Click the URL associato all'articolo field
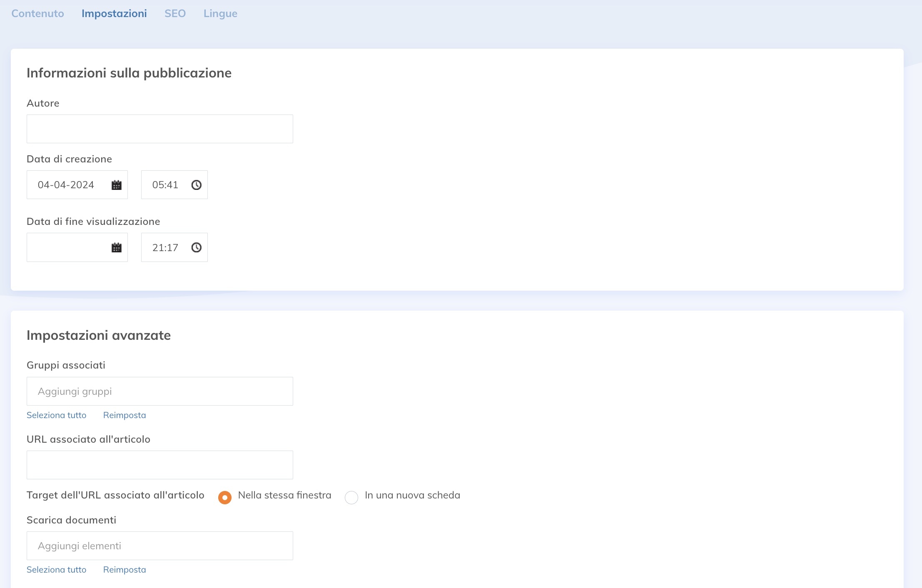The height and width of the screenshot is (588, 922). (159, 465)
